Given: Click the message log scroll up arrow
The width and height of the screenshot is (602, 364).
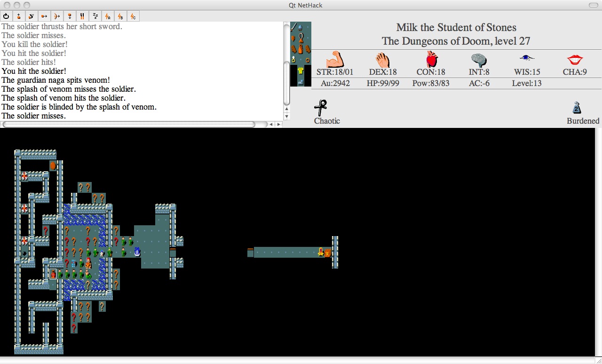Looking at the screenshot, I should click(x=287, y=109).
